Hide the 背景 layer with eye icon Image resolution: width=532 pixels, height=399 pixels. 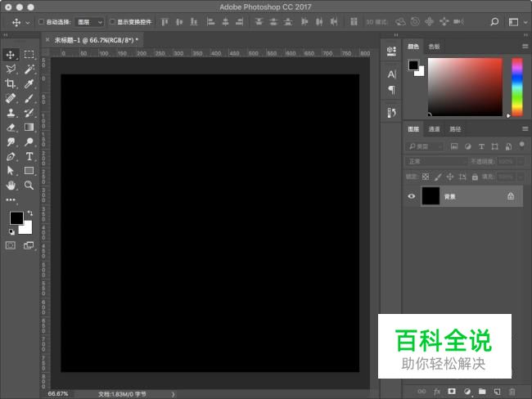coord(412,196)
